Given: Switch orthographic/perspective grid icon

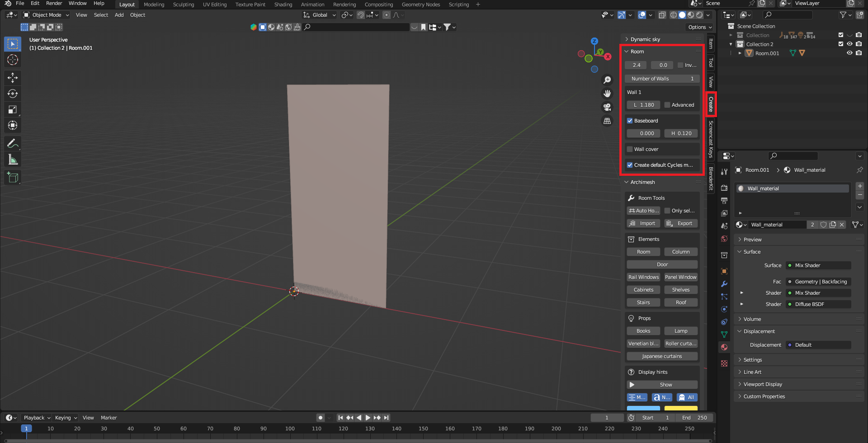Looking at the screenshot, I should pyautogui.click(x=607, y=121).
